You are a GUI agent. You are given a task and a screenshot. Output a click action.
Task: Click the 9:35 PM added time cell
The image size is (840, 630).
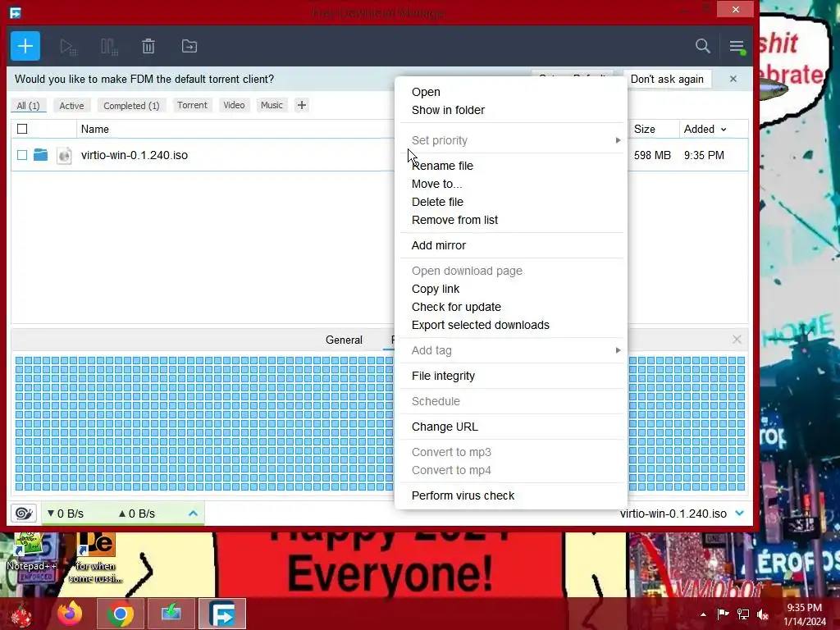(x=704, y=155)
